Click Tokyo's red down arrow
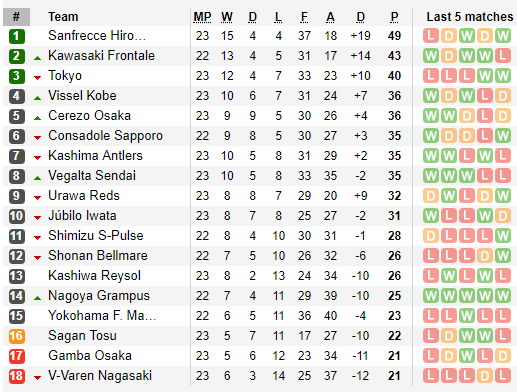The width and height of the screenshot is (517, 392). pos(37,78)
